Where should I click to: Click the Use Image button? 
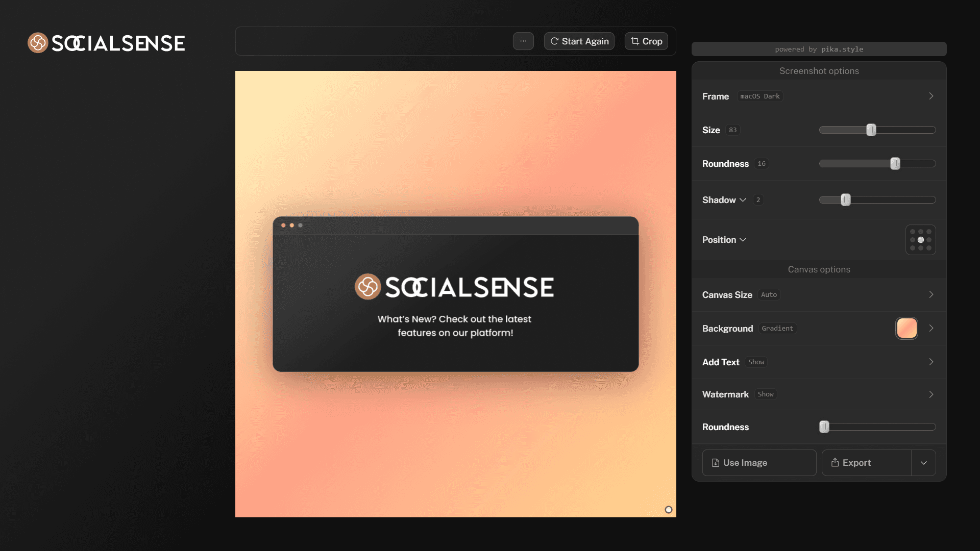759,463
